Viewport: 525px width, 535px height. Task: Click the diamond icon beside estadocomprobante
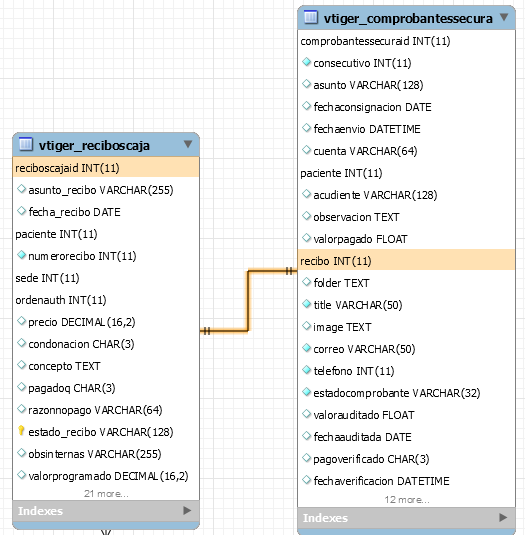[x=306, y=392]
